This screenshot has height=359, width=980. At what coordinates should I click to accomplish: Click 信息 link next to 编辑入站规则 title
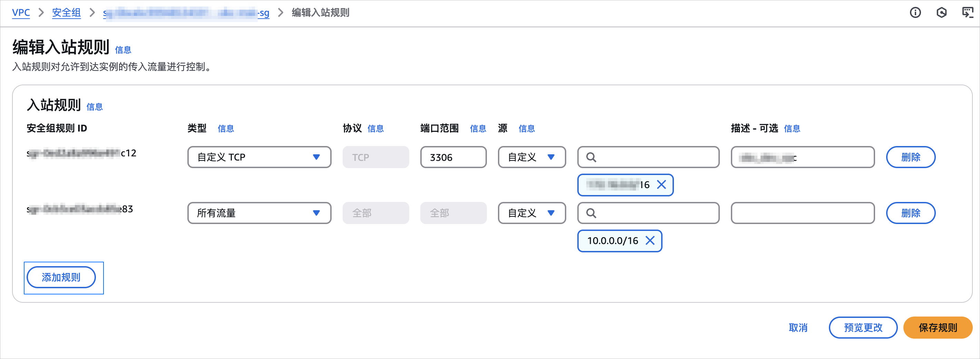(123, 50)
